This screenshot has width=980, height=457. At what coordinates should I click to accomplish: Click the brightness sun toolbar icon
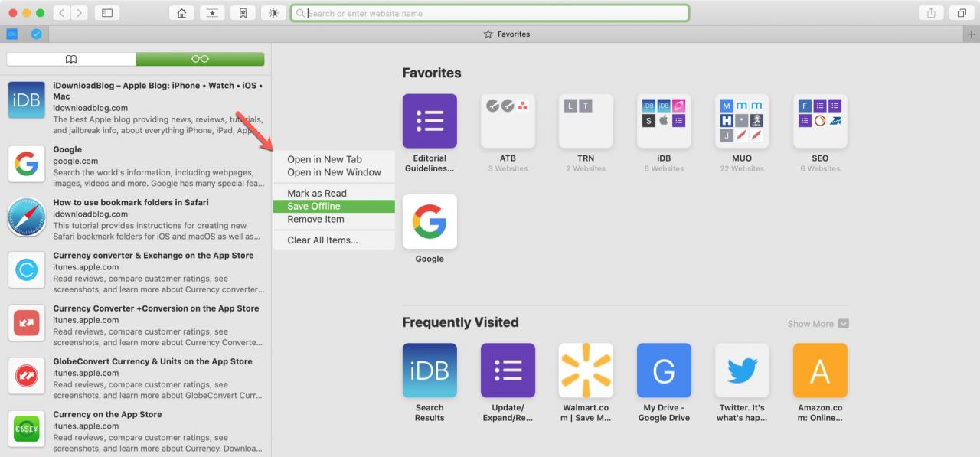(x=273, y=13)
